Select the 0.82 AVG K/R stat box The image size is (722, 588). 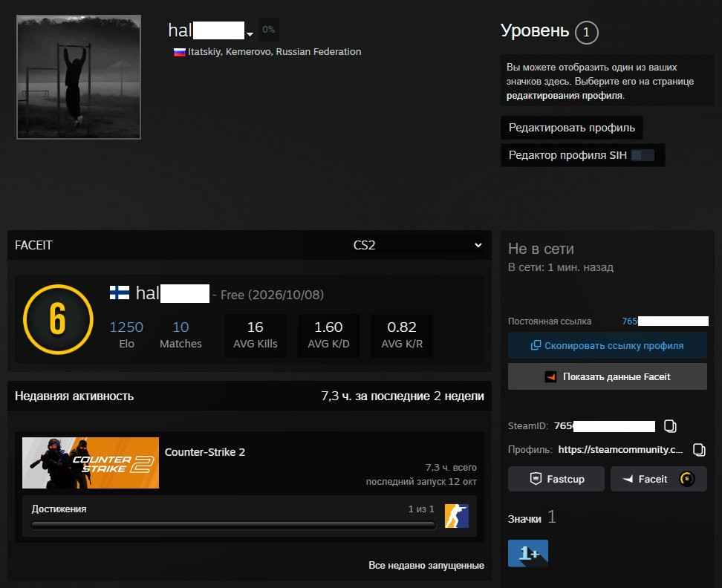(402, 336)
